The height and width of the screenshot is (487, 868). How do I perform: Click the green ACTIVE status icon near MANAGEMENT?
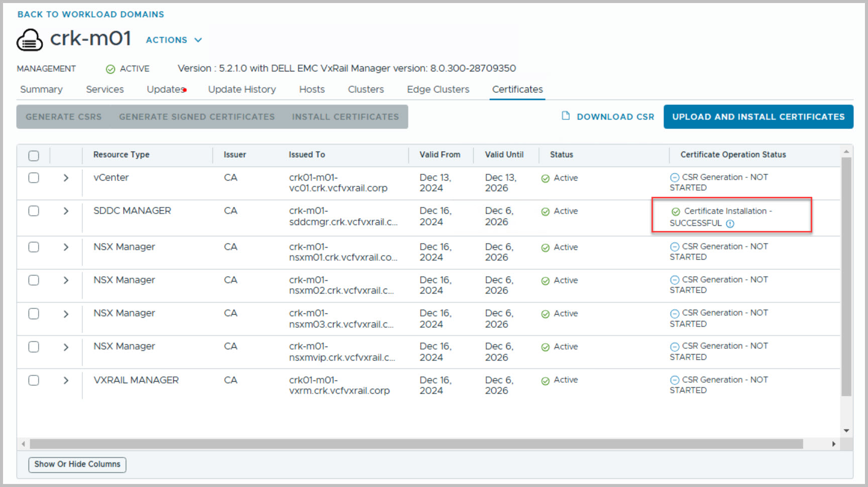point(111,69)
